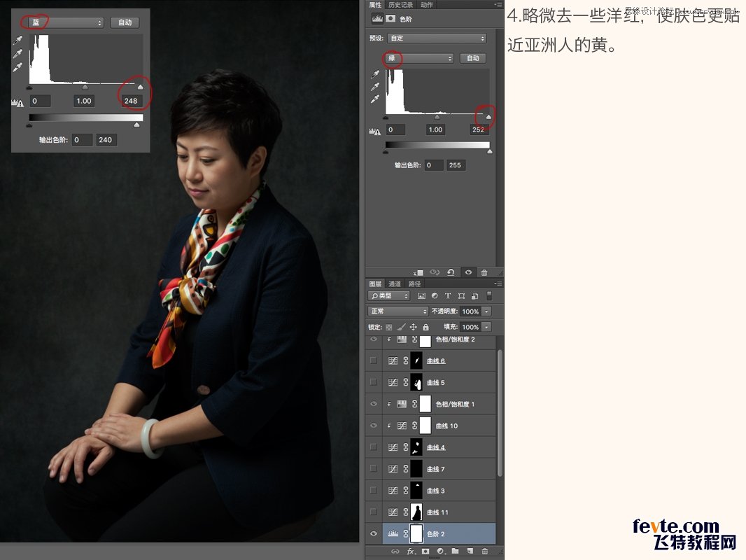
Task: Hide the 曲线 10 layer
Action: [374, 426]
